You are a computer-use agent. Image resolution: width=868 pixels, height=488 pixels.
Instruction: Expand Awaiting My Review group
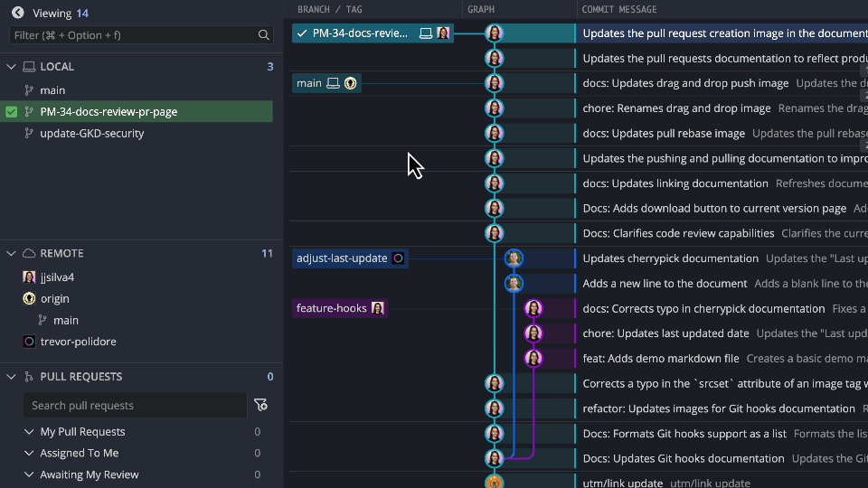(x=29, y=474)
